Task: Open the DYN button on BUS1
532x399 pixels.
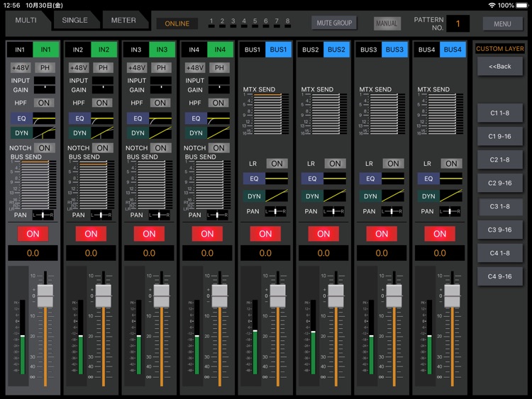Action: tap(254, 196)
